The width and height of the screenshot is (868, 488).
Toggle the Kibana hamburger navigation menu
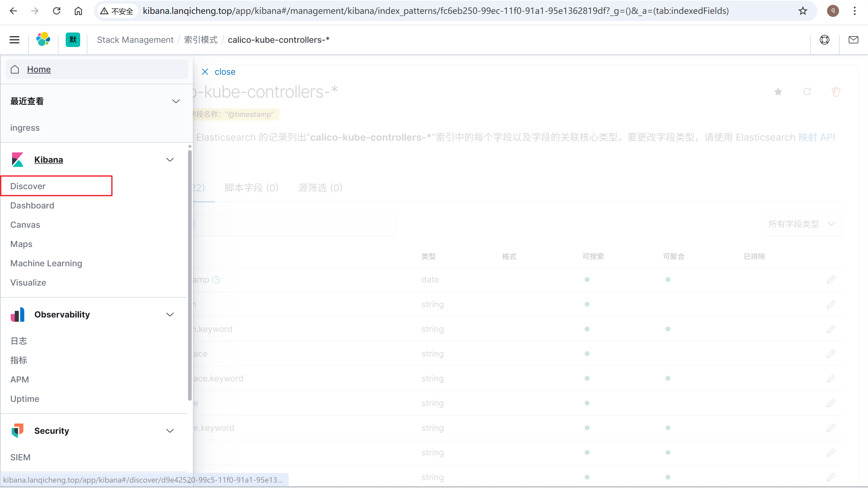pyautogui.click(x=14, y=40)
